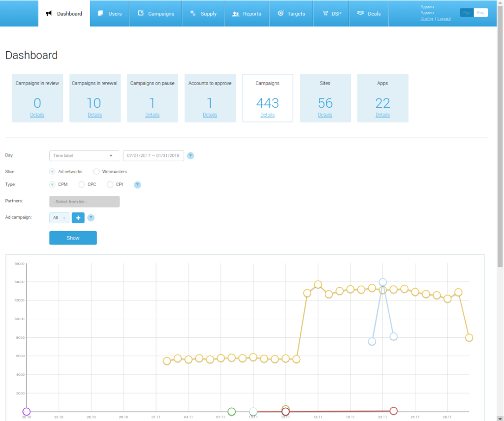The height and width of the screenshot is (421, 504).
Task: Switch language to Рус
Action: (x=467, y=13)
